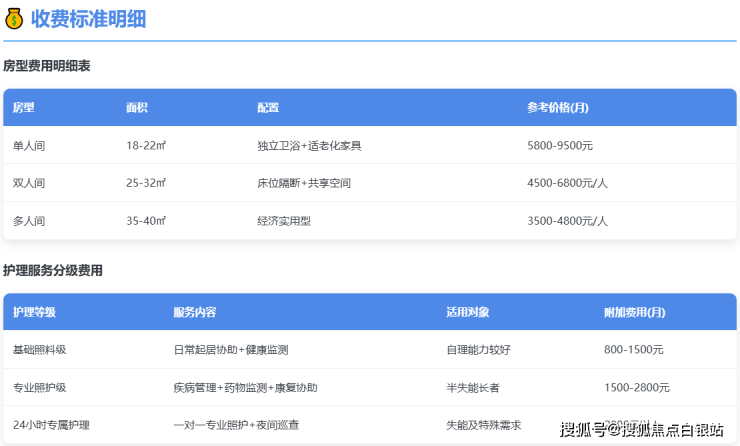Click the 面积 column header
This screenshot has height=446, width=740.
[137, 108]
